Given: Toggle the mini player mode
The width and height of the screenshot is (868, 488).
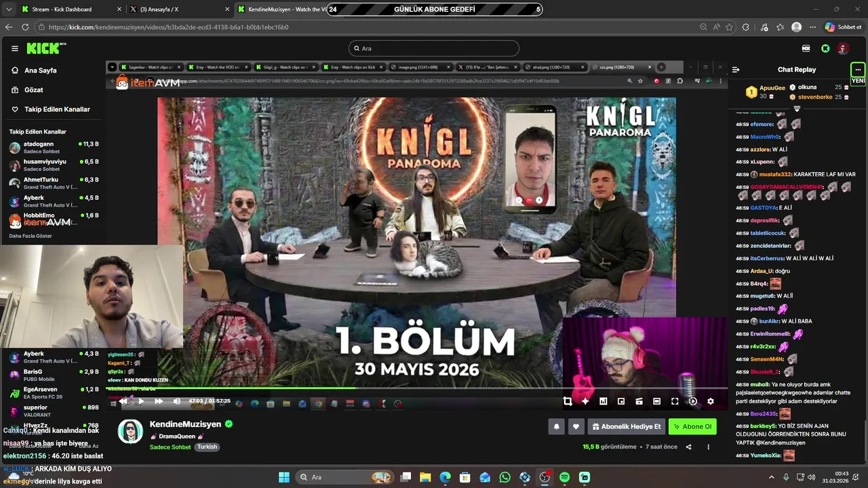Looking at the screenshot, I should point(639,401).
